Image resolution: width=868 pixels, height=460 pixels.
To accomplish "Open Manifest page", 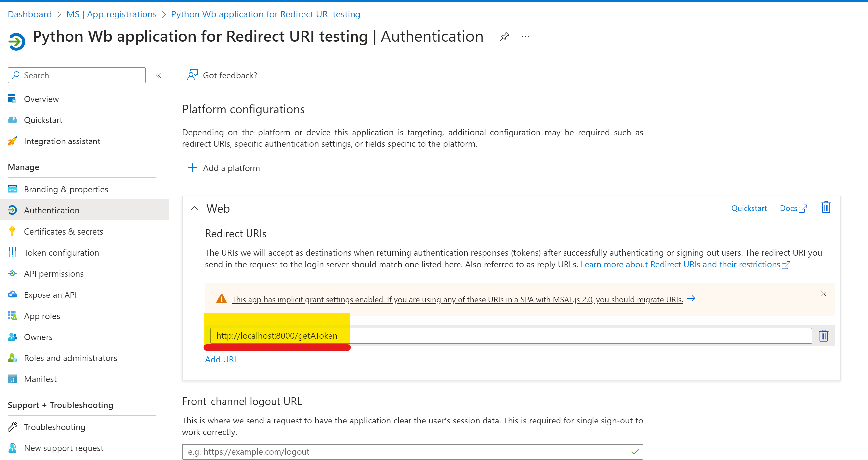I will (40, 379).
